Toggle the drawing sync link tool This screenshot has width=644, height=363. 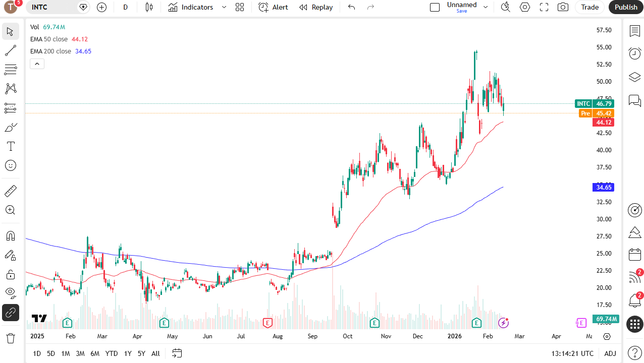(10, 313)
